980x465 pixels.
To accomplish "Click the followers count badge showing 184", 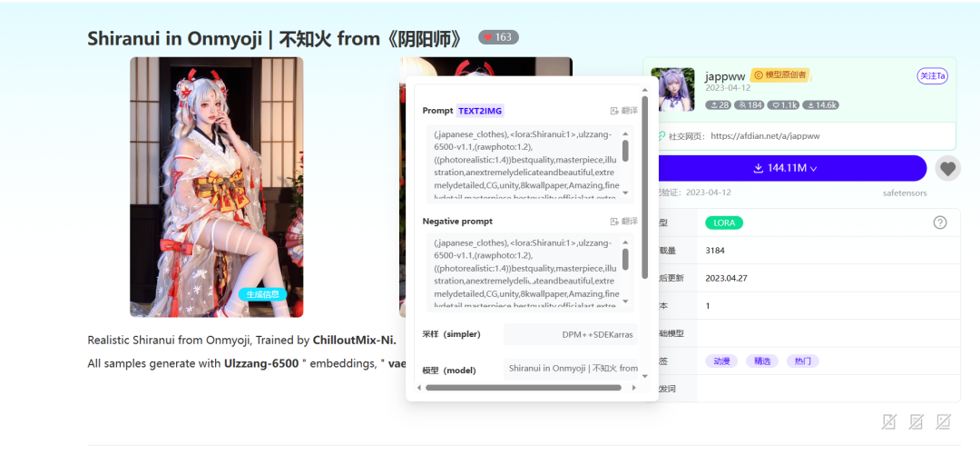I will pyautogui.click(x=750, y=105).
